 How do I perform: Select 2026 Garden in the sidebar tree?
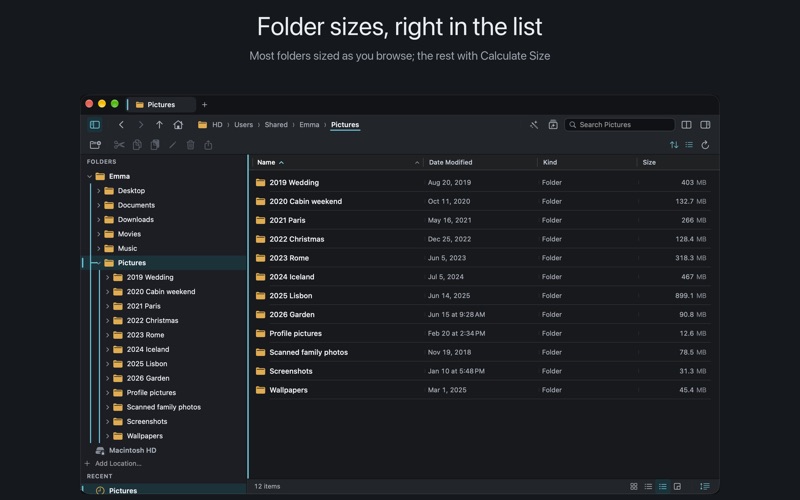[148, 379]
